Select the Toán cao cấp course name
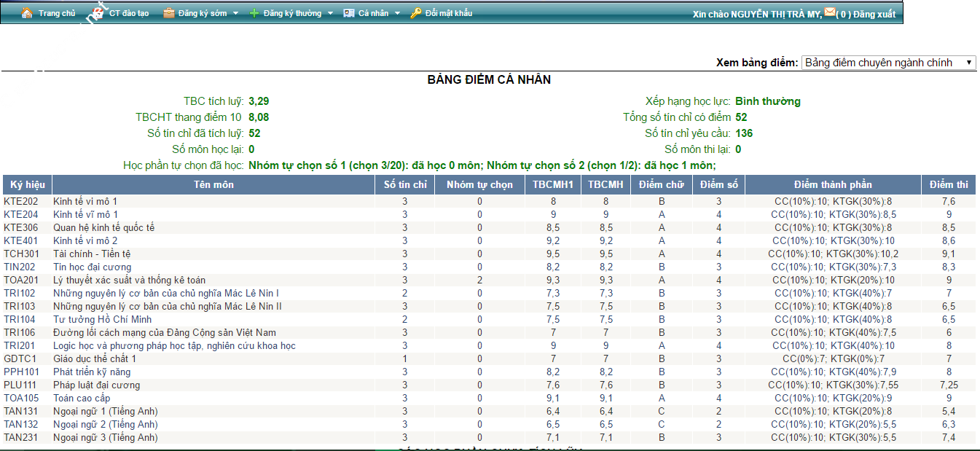Screen dimensions: 980x451 82,398
